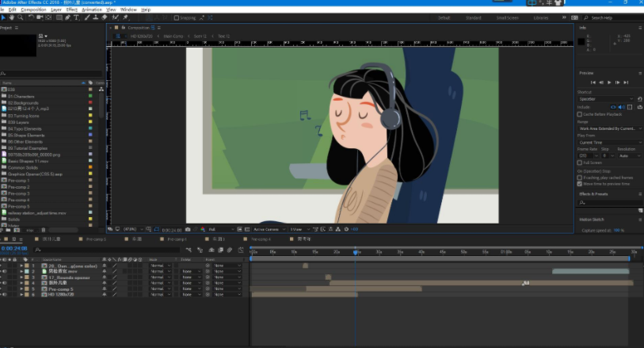Jump to the last frame in Preview
Viewport: 644px width, 348px height.
coord(627,82)
